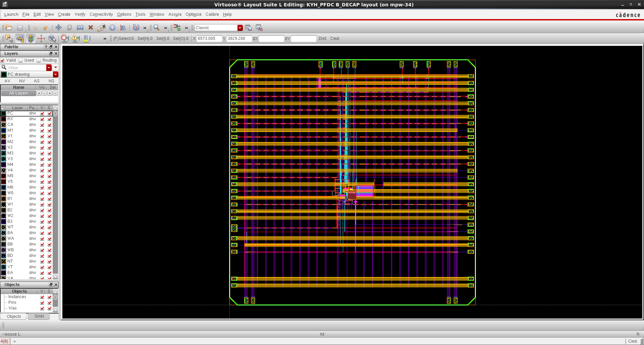Click the magnifier Zoom icon
This screenshot has width=644, height=345.
coord(156,28)
